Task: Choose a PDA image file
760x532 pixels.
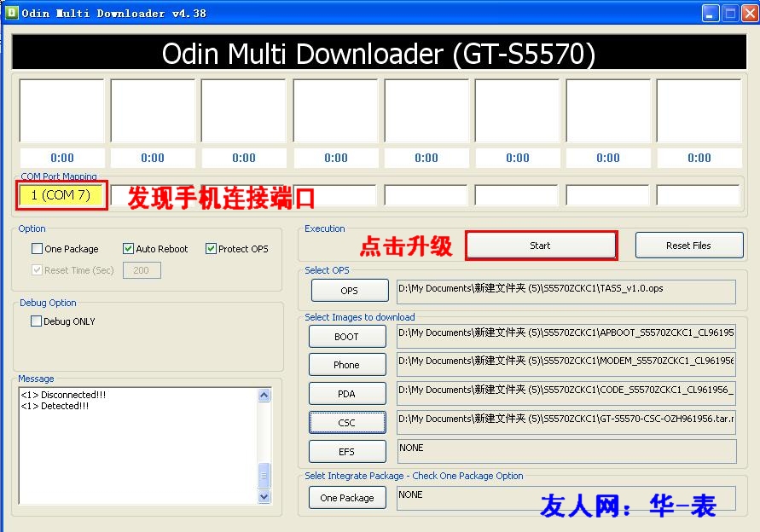Action: pos(347,393)
